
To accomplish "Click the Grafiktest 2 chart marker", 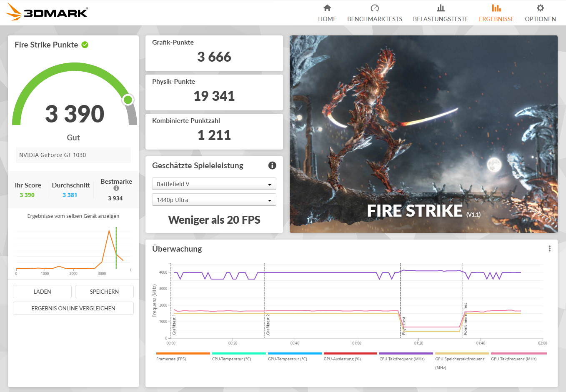I will pyautogui.click(x=268, y=325).
